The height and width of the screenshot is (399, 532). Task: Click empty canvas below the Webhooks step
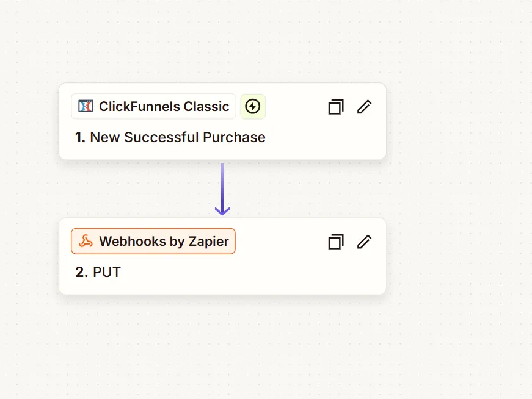[222, 348]
